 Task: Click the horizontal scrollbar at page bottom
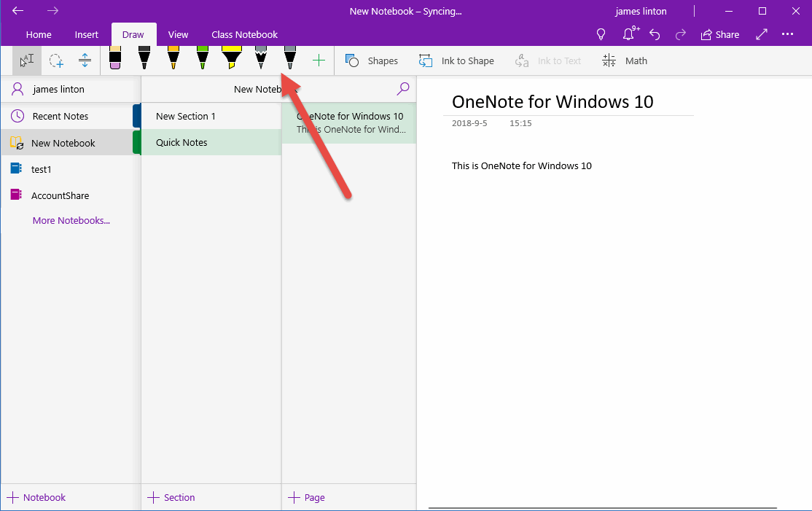click(603, 508)
